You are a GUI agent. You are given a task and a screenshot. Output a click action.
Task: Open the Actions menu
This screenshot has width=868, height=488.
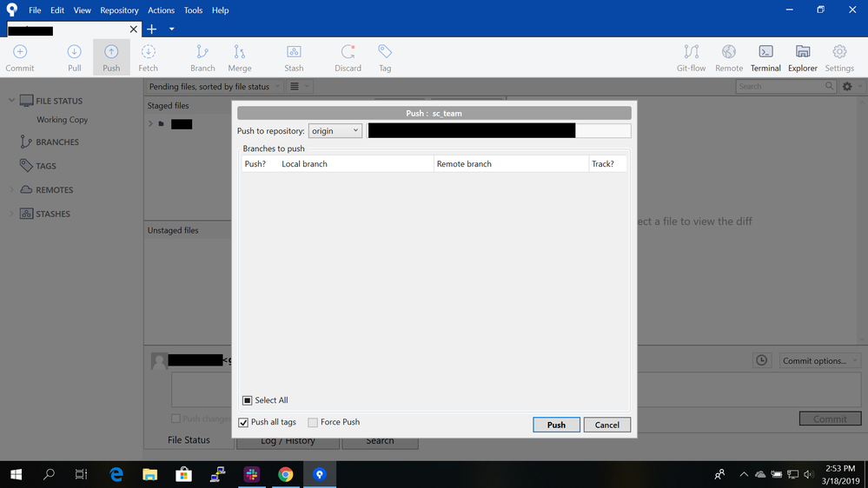click(x=161, y=10)
